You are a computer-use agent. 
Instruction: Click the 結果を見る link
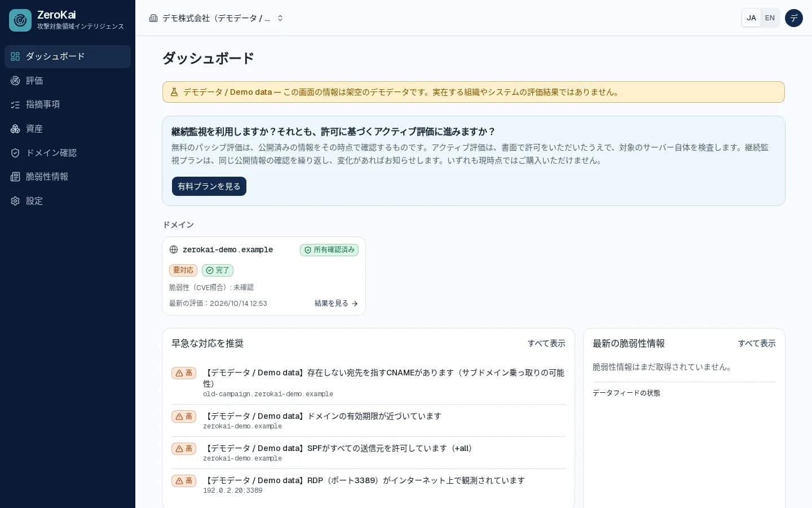click(x=337, y=304)
